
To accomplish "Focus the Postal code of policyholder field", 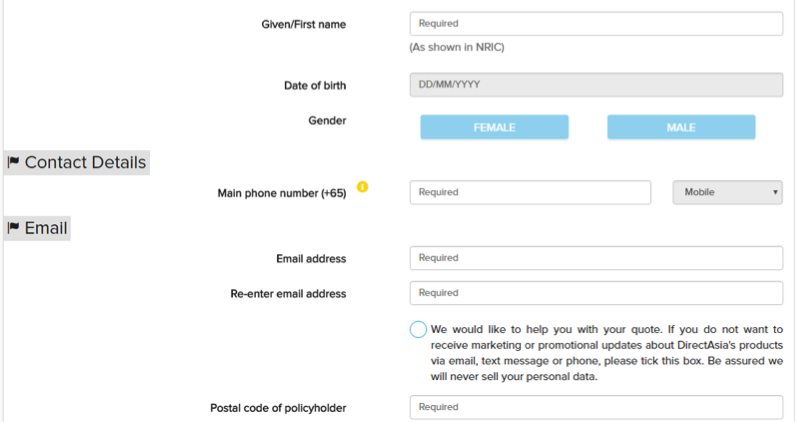I will [x=596, y=408].
